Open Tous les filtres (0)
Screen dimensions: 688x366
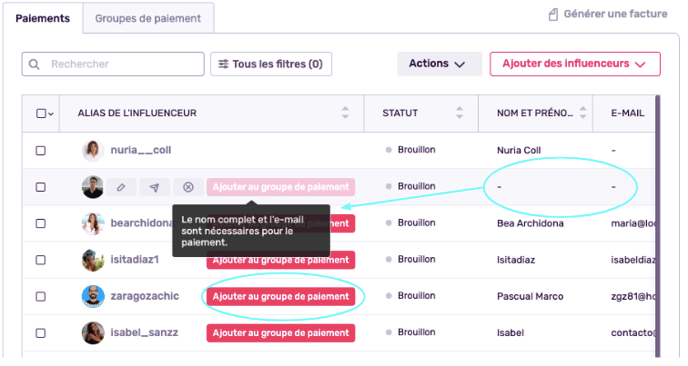[271, 64]
